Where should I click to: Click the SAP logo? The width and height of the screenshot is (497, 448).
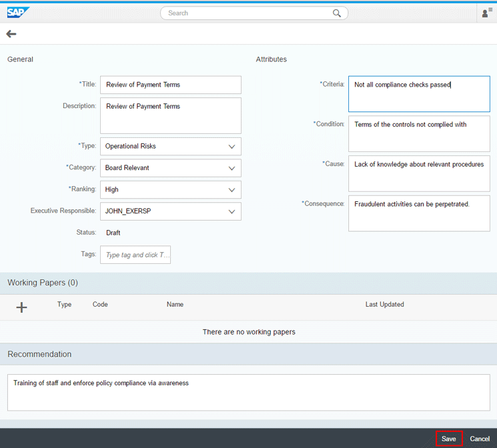tap(18, 13)
